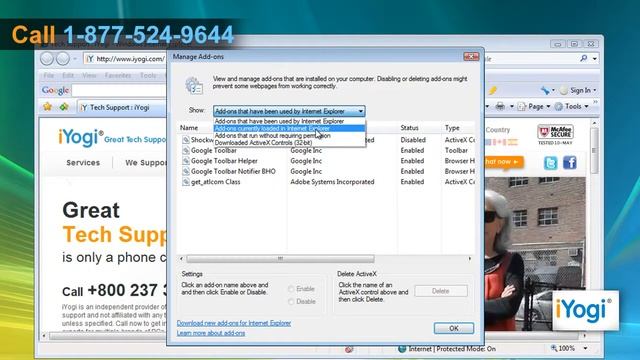Click the Google Toolbar search field

119,90
